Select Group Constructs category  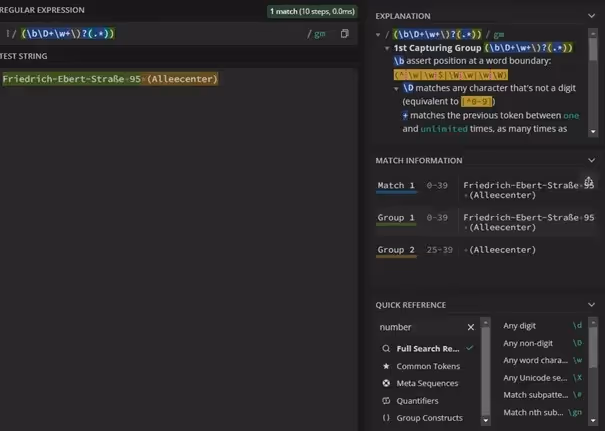click(x=429, y=418)
